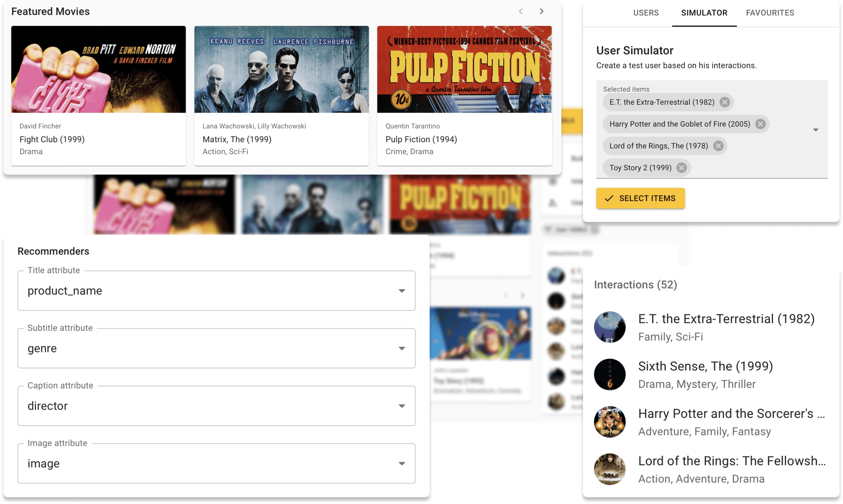
Task: Click the previous arrow in Featured Movies
Action: coord(521,11)
